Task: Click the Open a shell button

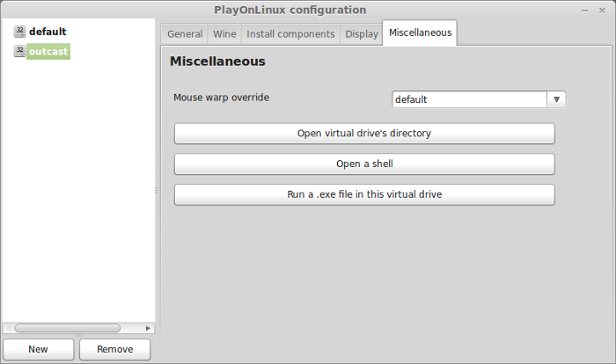Action: [364, 164]
